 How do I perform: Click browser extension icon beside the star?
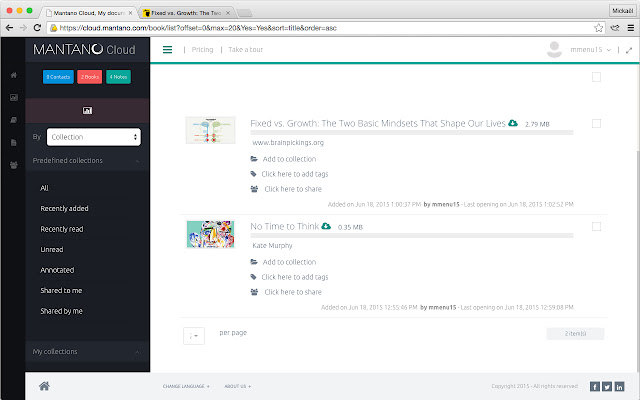click(615, 28)
